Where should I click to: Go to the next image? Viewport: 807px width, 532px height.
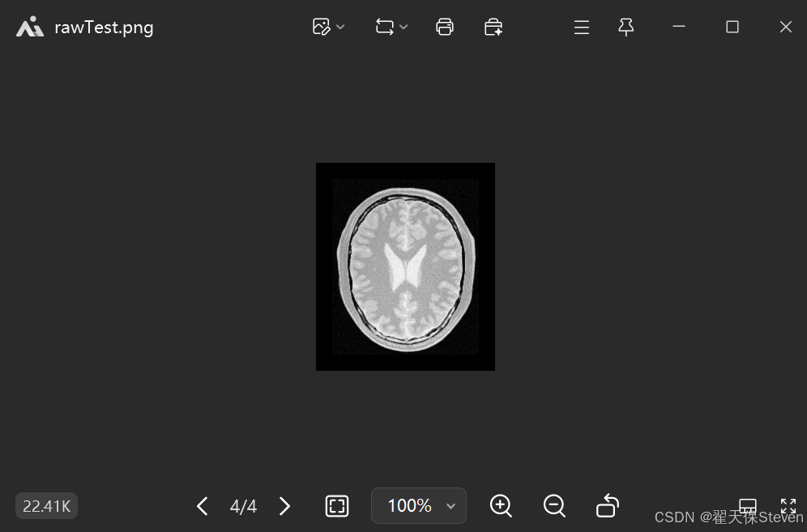click(284, 506)
